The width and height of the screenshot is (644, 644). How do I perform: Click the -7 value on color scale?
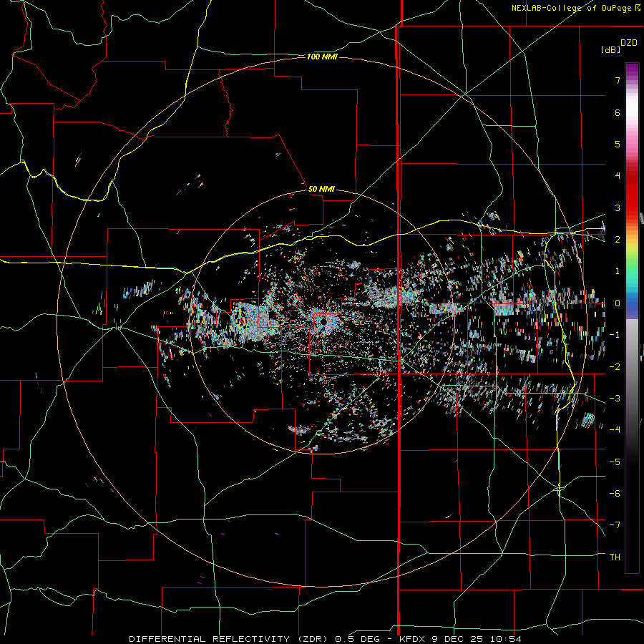click(615, 525)
